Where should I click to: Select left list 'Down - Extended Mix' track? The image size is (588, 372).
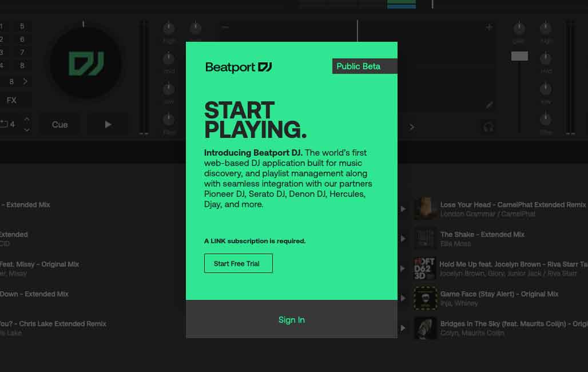pos(34,294)
